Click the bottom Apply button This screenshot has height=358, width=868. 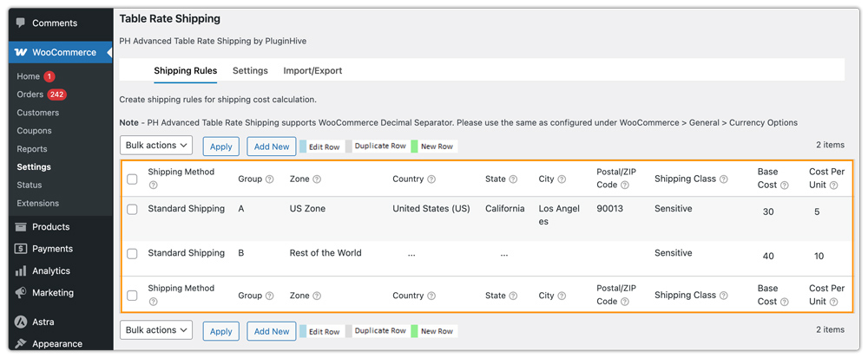(220, 331)
